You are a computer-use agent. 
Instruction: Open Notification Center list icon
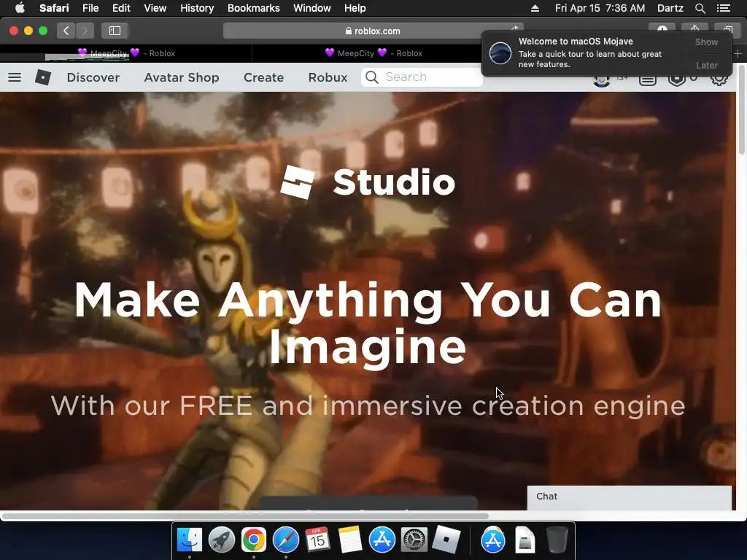(x=724, y=8)
